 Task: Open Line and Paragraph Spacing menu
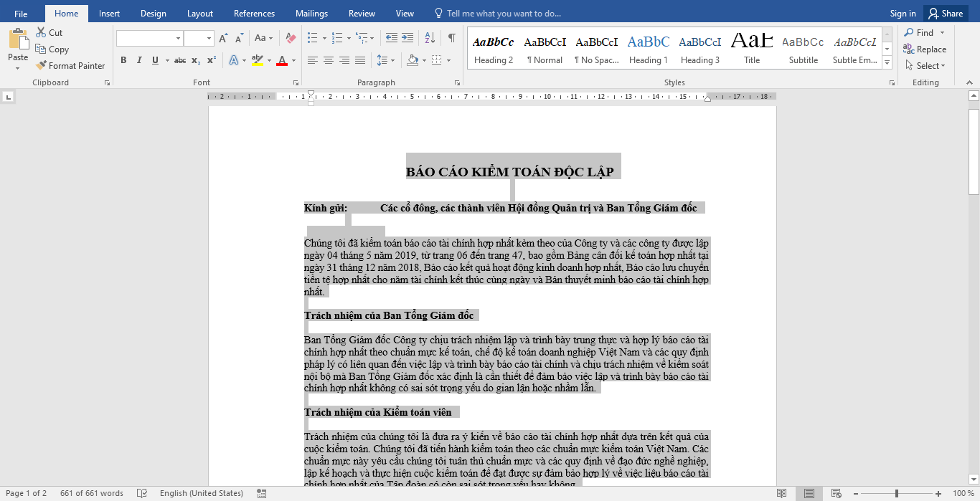385,60
